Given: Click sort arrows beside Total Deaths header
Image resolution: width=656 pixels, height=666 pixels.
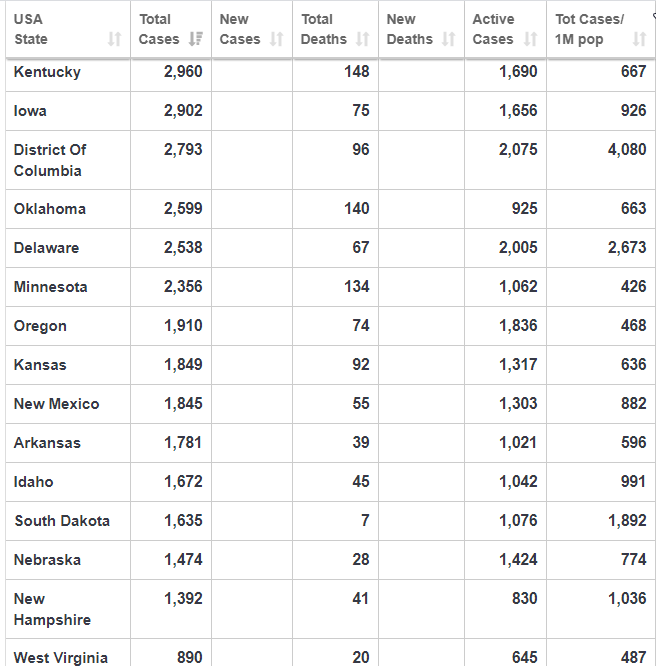Looking at the screenshot, I should (362, 39).
